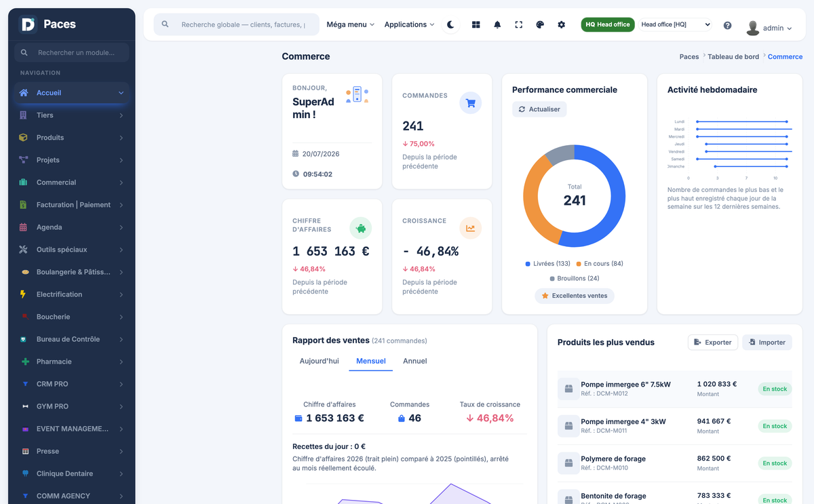The width and height of the screenshot is (814, 504).
Task: Click the 1 020 833 € amount
Action: pyautogui.click(x=717, y=384)
